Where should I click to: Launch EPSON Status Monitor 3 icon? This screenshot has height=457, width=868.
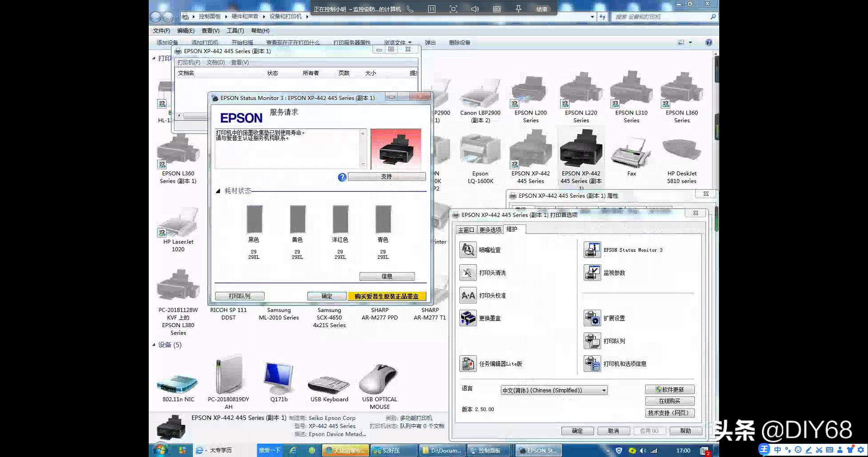[592, 250]
